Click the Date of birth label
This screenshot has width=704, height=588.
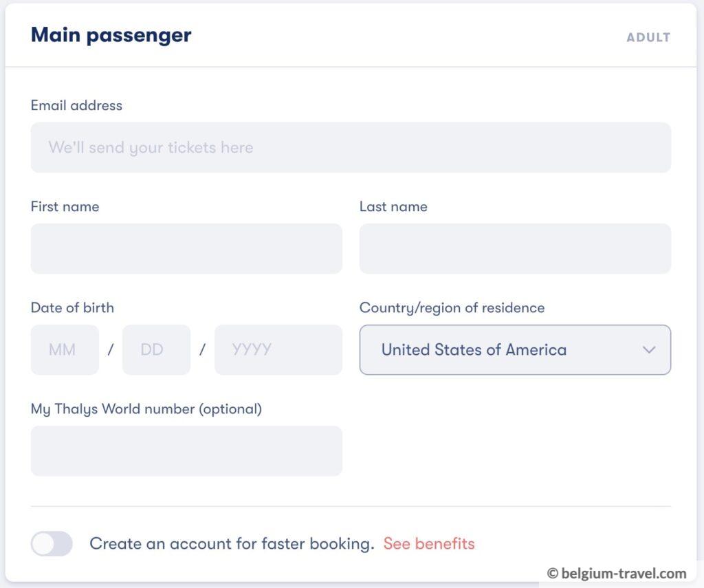pyautogui.click(x=72, y=307)
